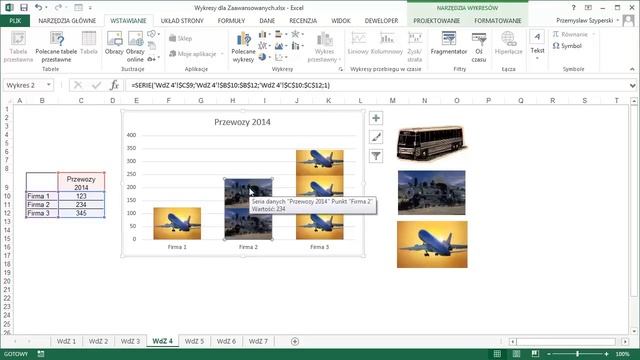The height and width of the screenshot is (360, 640).
Task: Click Polecane wykresy button
Action: 243,47
